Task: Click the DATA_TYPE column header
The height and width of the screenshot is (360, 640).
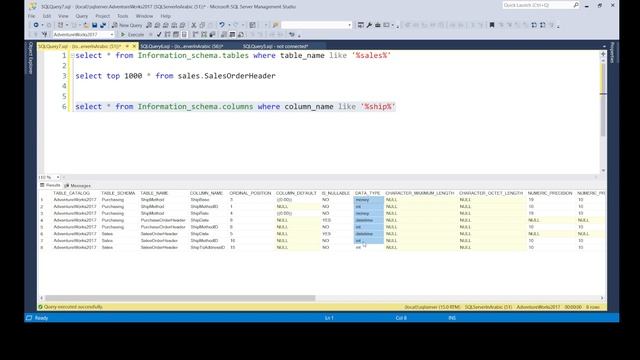Action: 367,193
